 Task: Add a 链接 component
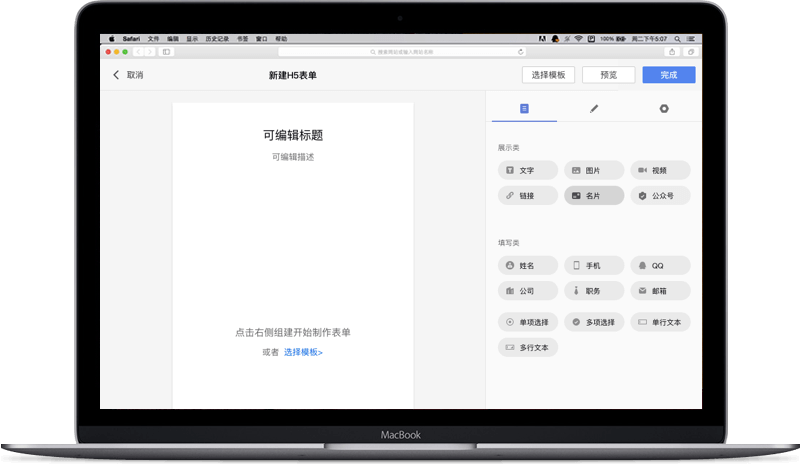(528, 196)
